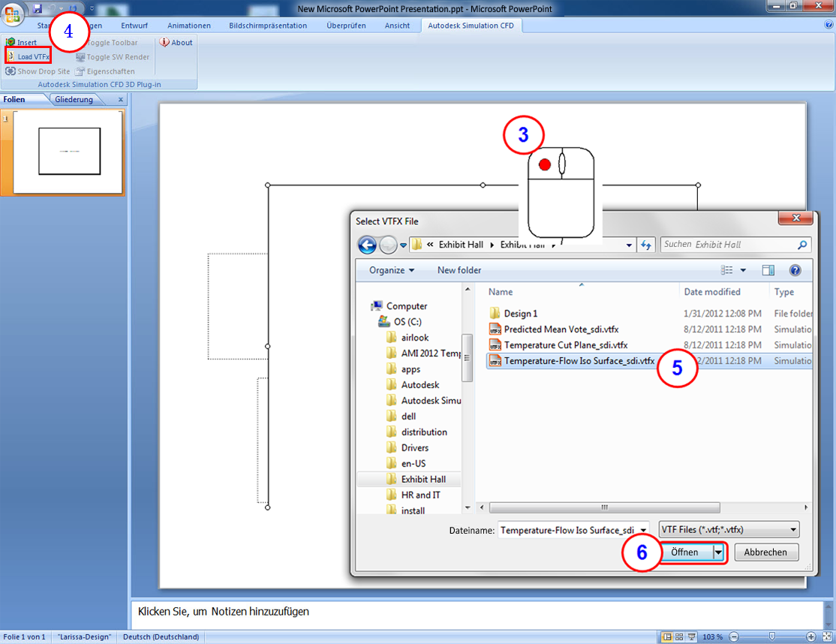
Task: Select the Autodesk Simulation CFD tab
Action: [471, 25]
